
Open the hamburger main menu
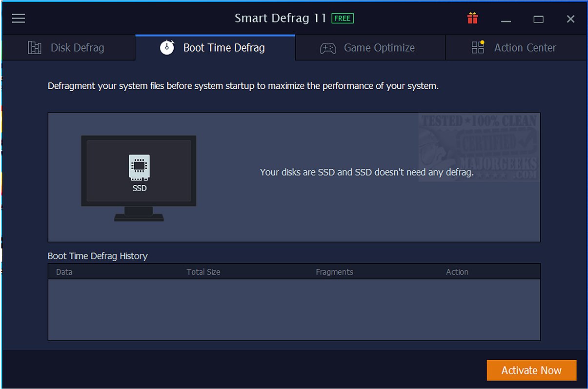pos(19,19)
